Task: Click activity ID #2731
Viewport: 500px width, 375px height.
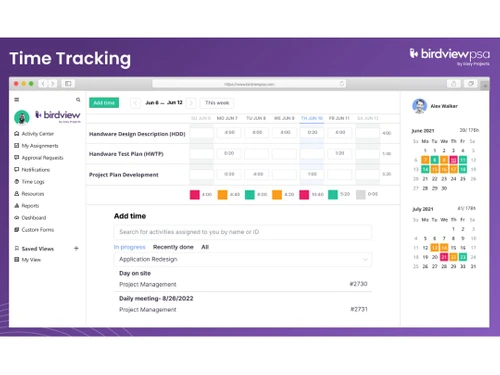Action: click(x=359, y=309)
